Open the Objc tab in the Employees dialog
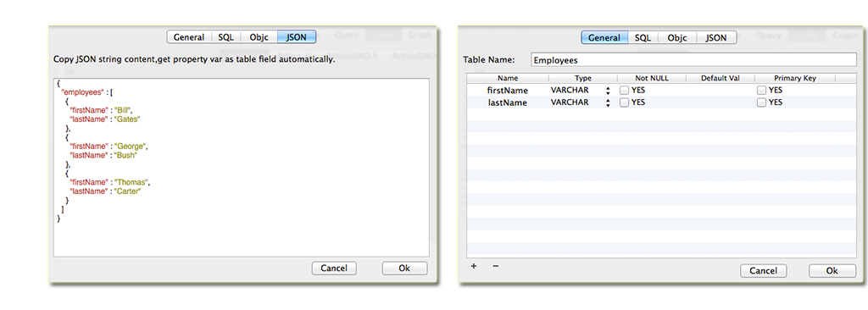 677,37
